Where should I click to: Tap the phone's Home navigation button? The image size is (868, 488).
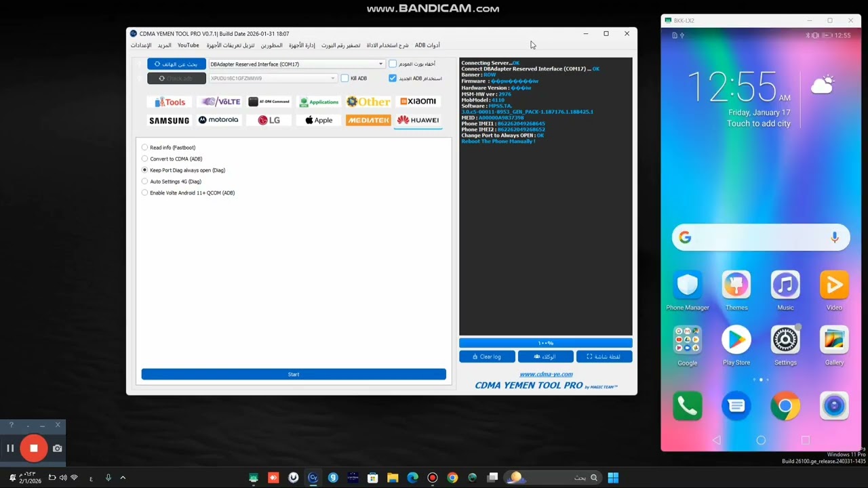(761, 440)
